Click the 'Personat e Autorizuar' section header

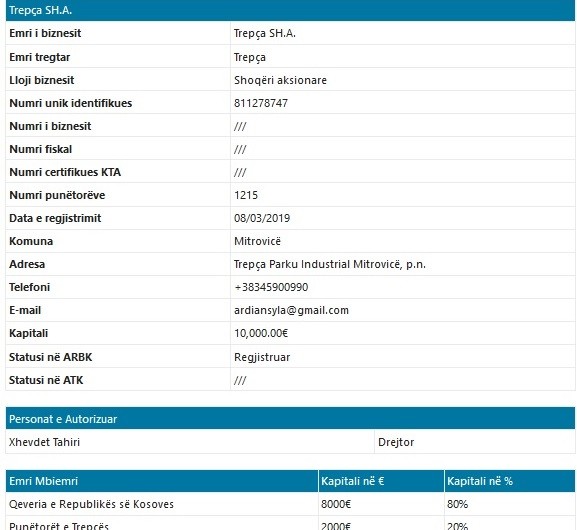(x=63, y=419)
